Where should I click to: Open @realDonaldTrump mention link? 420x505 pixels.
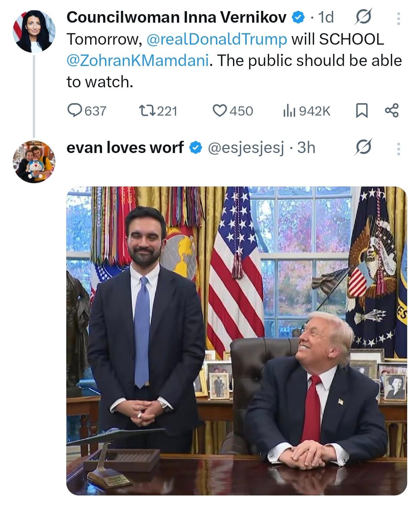(x=217, y=40)
